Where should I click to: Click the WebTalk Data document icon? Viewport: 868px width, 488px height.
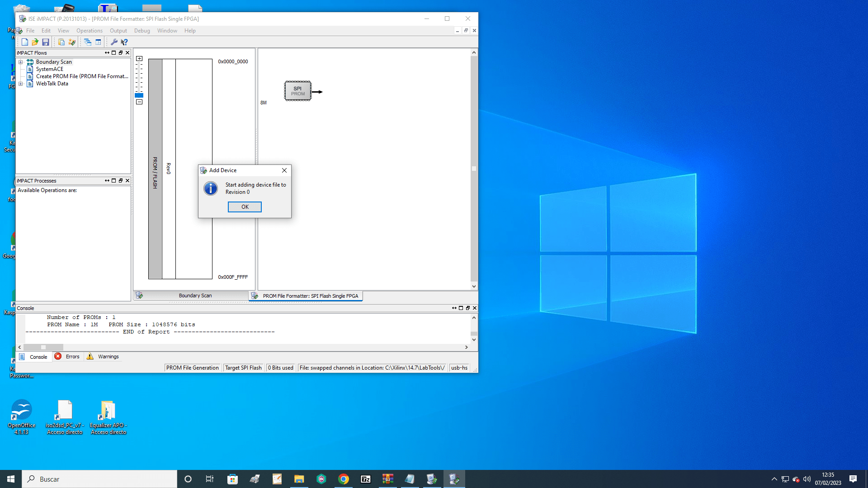[30, 84]
